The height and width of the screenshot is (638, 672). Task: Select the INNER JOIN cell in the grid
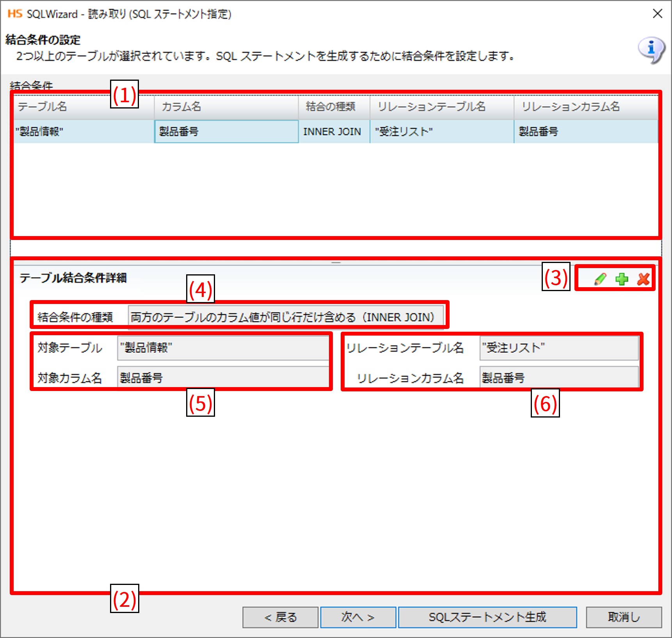coord(333,132)
